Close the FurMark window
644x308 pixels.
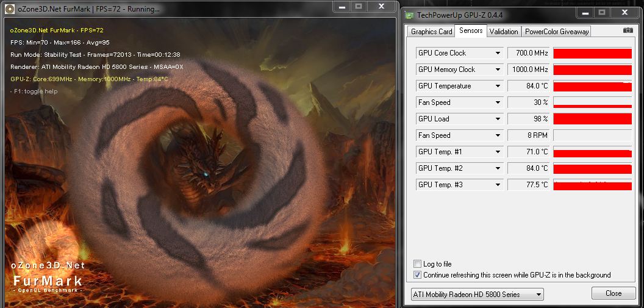click(382, 6)
